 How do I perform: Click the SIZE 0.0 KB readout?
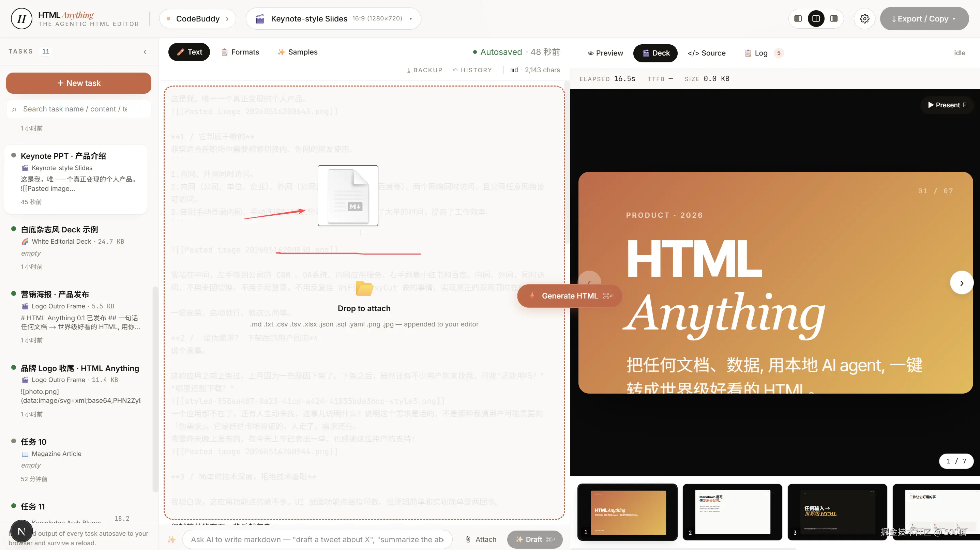[x=707, y=79]
